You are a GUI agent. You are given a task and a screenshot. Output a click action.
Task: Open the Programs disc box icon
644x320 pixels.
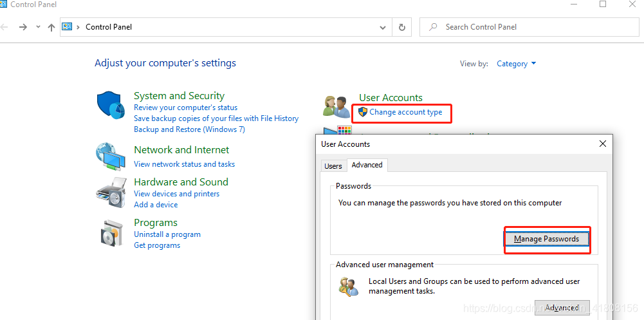[x=112, y=233]
